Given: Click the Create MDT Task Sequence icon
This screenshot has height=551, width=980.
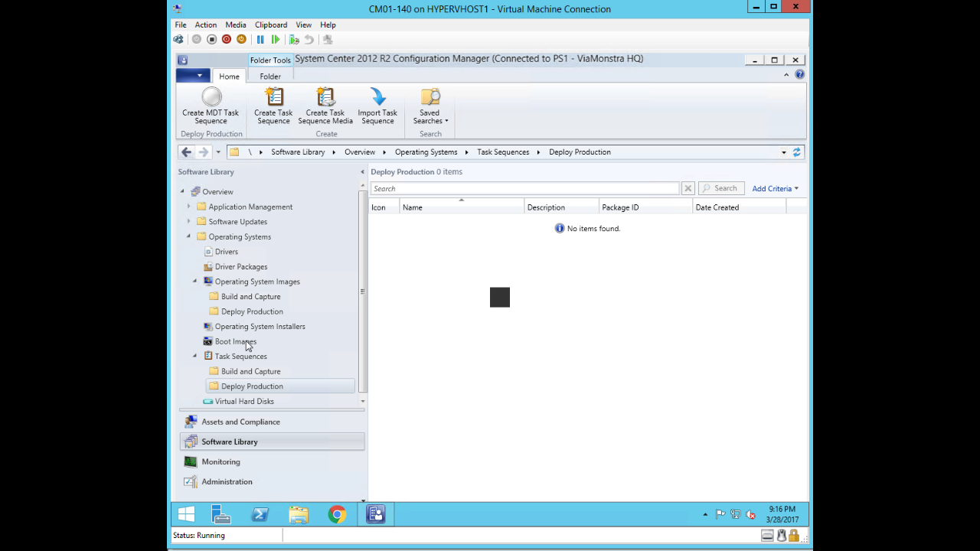Looking at the screenshot, I should click(x=211, y=98).
